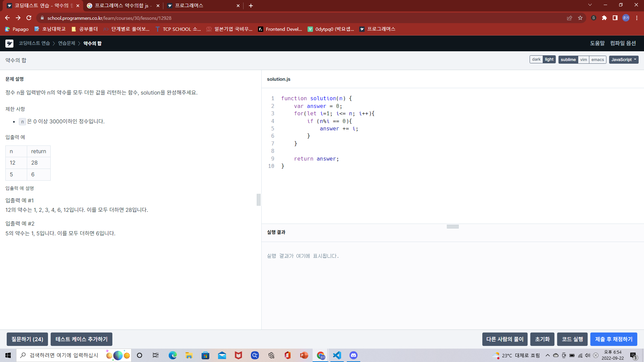
Task: Click the weather 23°C widget
Action: 516,355
